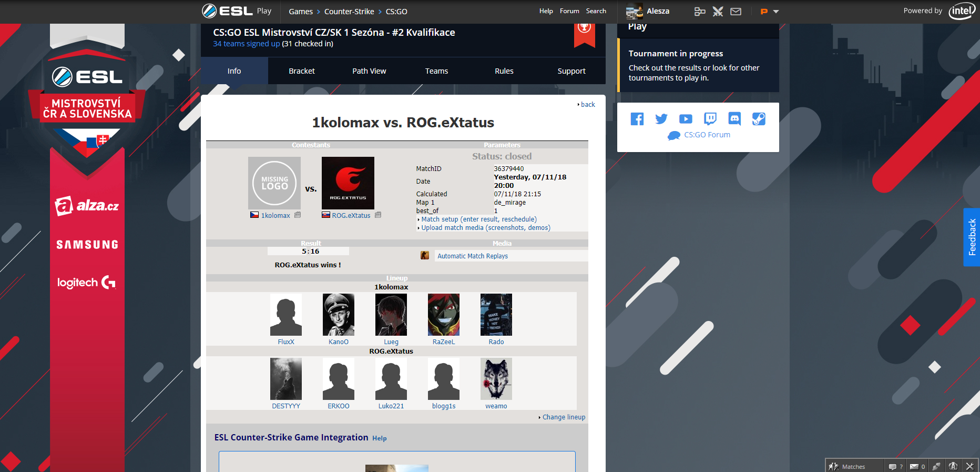Image resolution: width=980 pixels, height=472 pixels.
Task: Open Rado player profile avatar
Action: point(496,315)
